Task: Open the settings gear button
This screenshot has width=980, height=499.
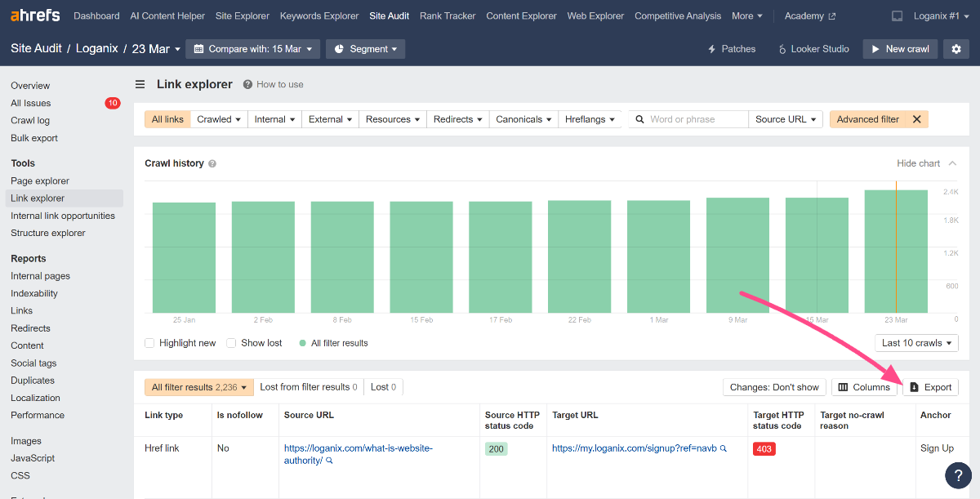Action: coord(956,49)
